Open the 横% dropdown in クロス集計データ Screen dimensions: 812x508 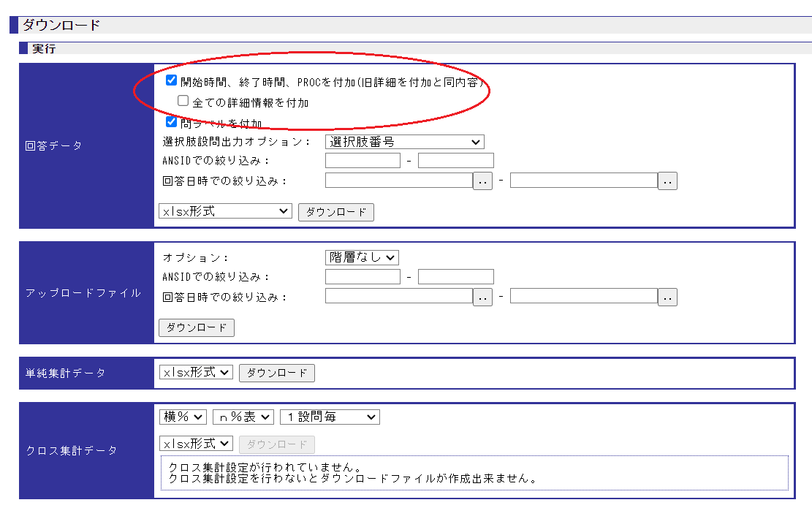tap(183, 417)
